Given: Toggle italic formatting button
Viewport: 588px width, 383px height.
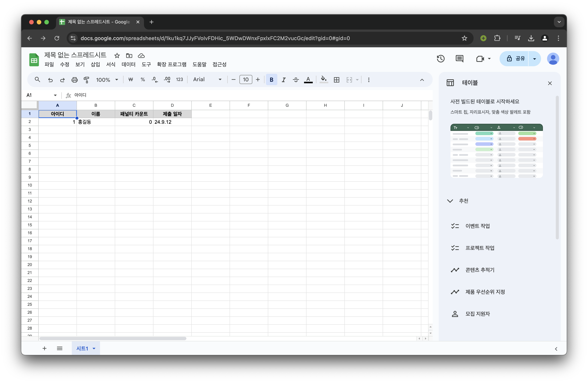Looking at the screenshot, I should pos(284,80).
